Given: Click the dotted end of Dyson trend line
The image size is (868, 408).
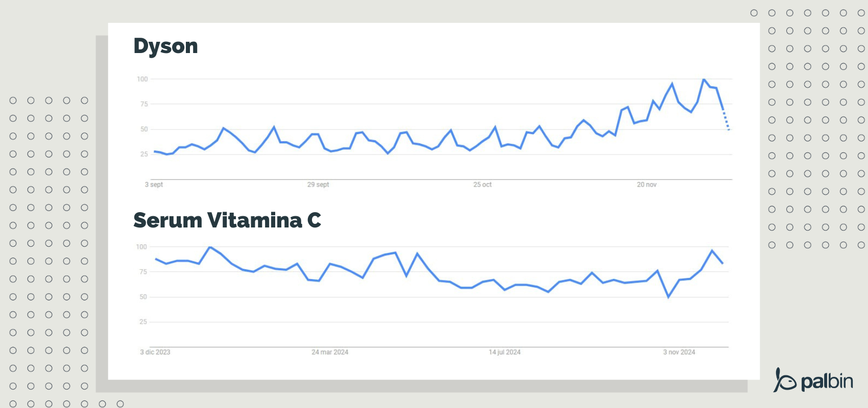Looking at the screenshot, I should 726,120.
